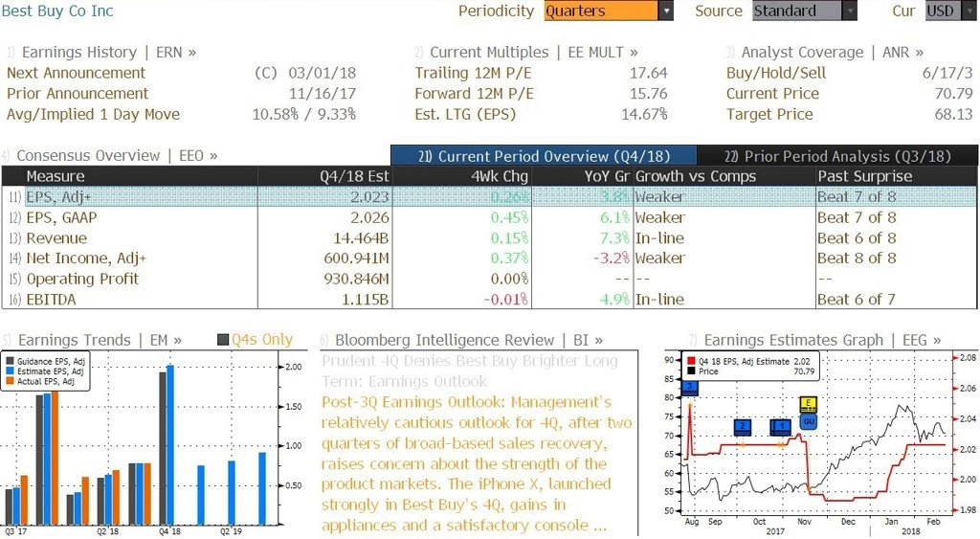Click the EBITDA estimate 1.115B

click(366, 300)
